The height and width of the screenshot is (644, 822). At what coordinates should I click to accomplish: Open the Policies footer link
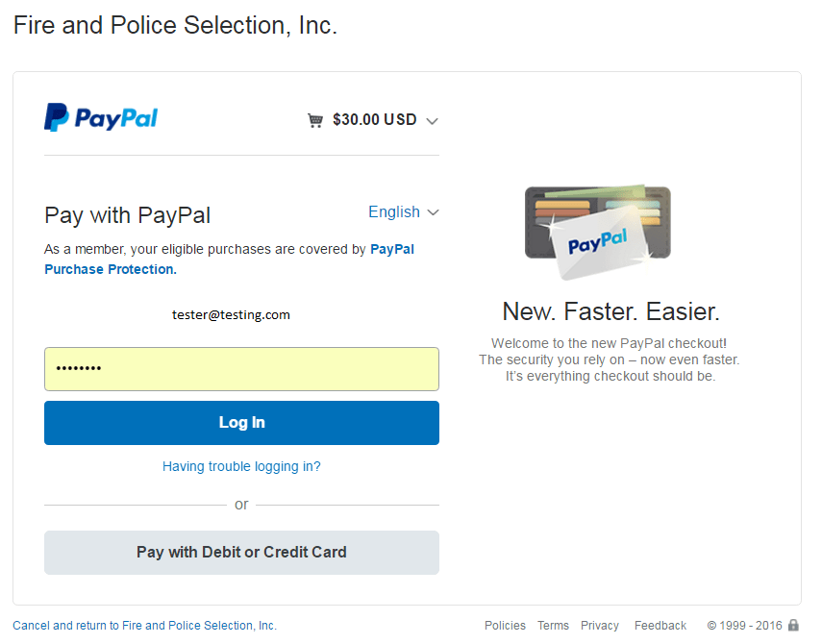click(x=505, y=626)
